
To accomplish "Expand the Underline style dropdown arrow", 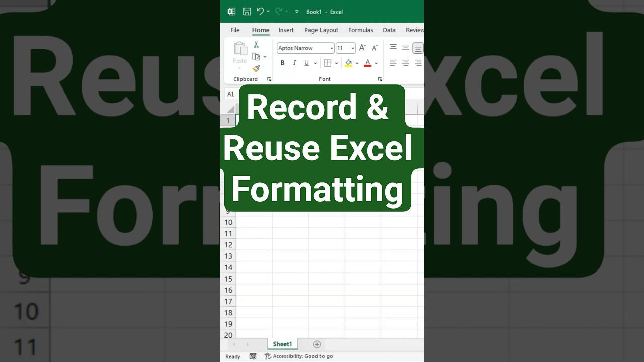I will coord(315,63).
